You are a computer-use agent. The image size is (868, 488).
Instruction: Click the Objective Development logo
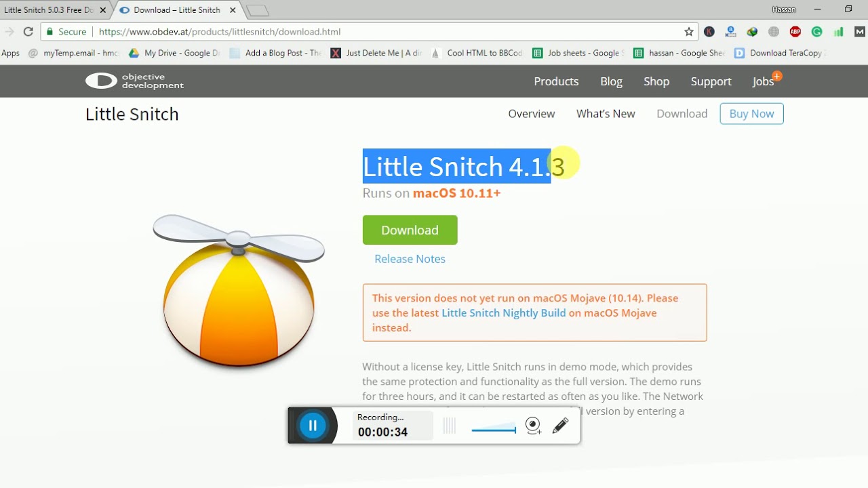point(134,81)
